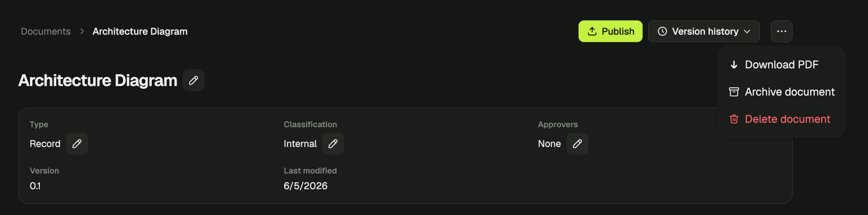Viewport: 868px width, 215px height.
Task: Click the download arrow icon in menu
Action: (x=734, y=64)
